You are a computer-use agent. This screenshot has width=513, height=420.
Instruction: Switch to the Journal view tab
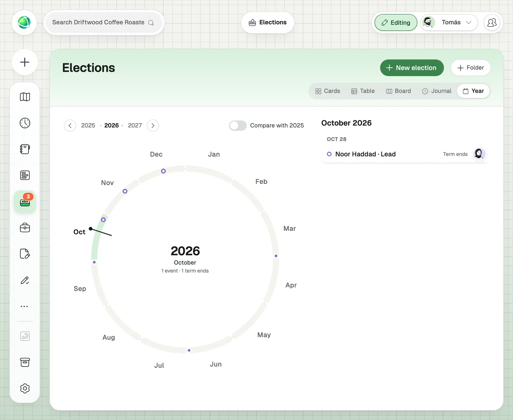437,91
